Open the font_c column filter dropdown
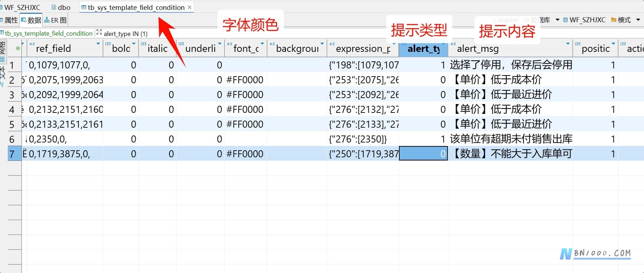The image size is (644, 273). click(x=262, y=44)
